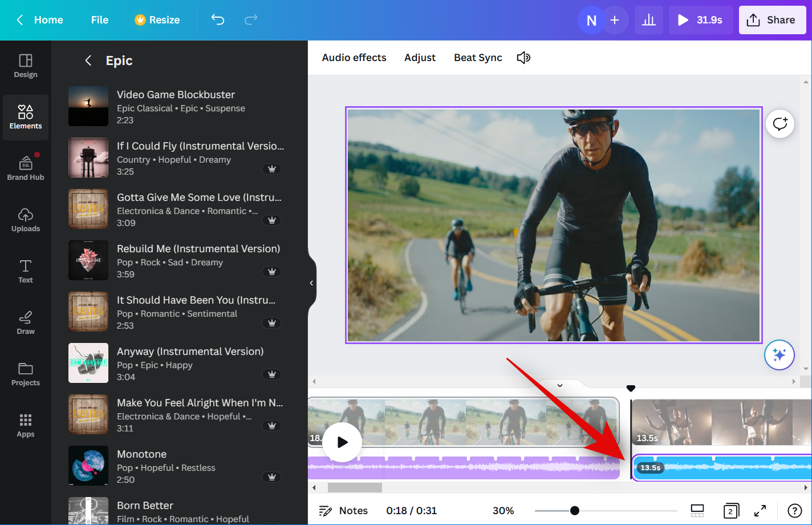Open the audio volume speaker icon

[523, 58]
